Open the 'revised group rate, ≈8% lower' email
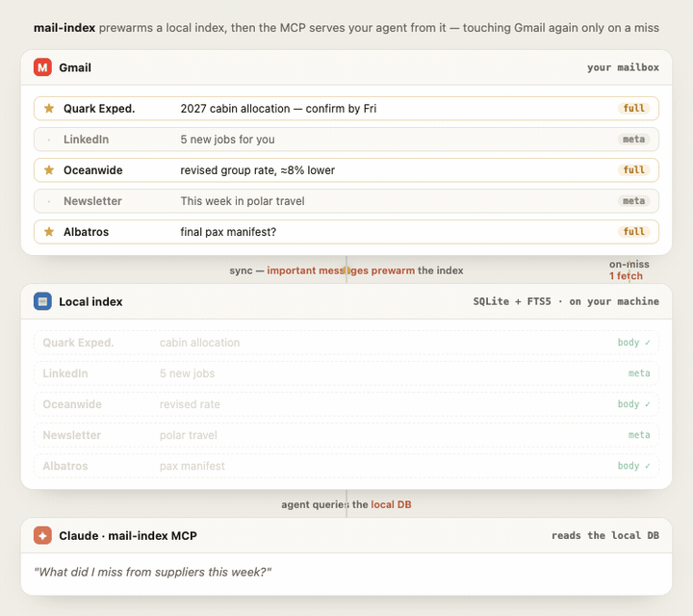This screenshot has width=693, height=616. pyautogui.click(x=258, y=170)
